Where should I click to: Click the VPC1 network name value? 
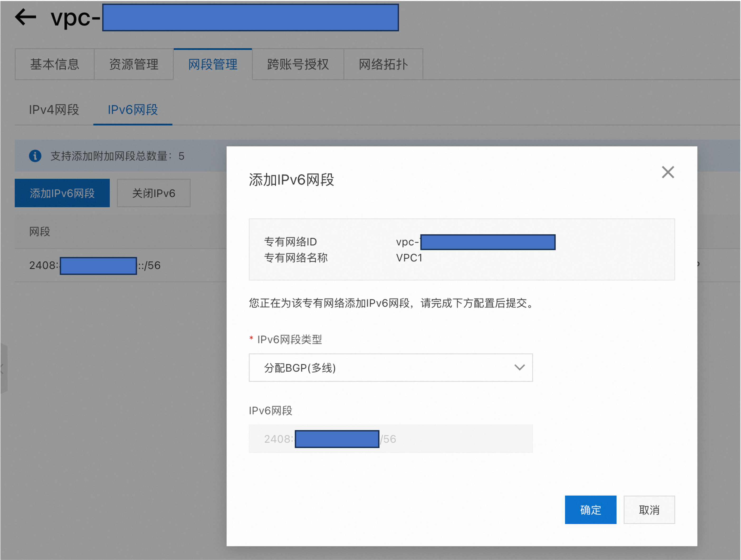click(409, 258)
